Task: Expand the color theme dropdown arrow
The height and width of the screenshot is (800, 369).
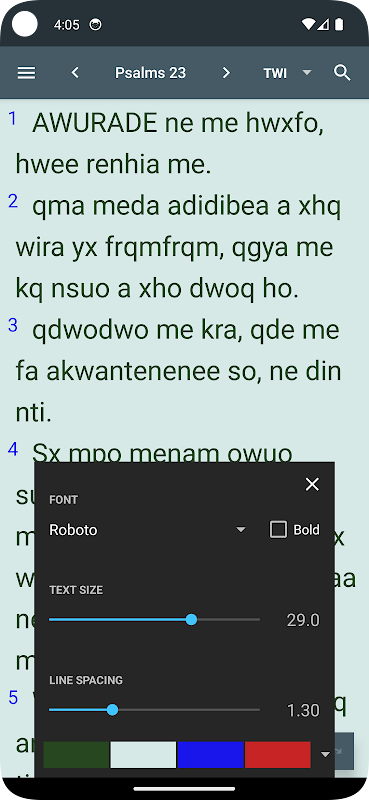Action: [325, 755]
